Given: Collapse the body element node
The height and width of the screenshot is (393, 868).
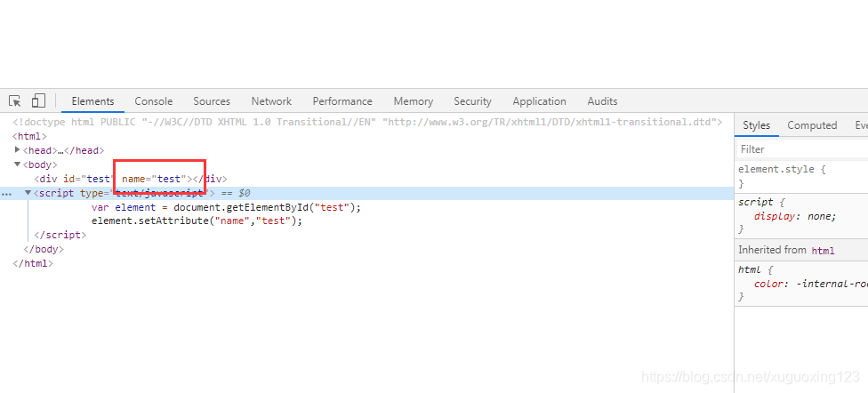Looking at the screenshot, I should pos(18,164).
